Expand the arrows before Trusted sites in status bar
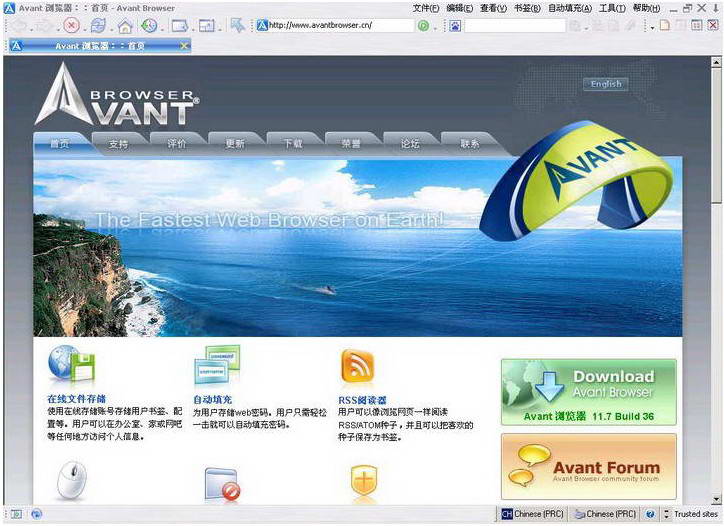The height and width of the screenshot is (526, 724). (x=666, y=514)
